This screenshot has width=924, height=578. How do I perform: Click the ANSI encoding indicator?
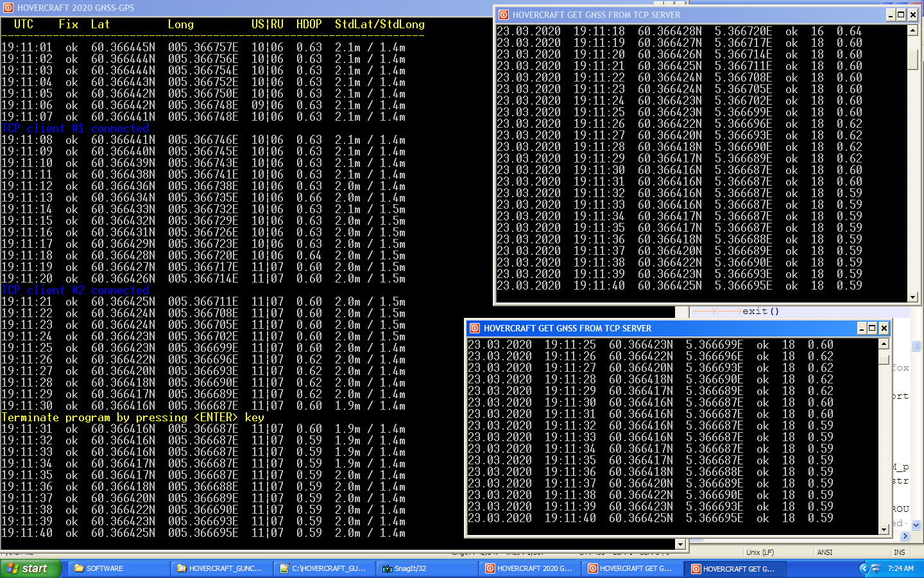point(825,552)
